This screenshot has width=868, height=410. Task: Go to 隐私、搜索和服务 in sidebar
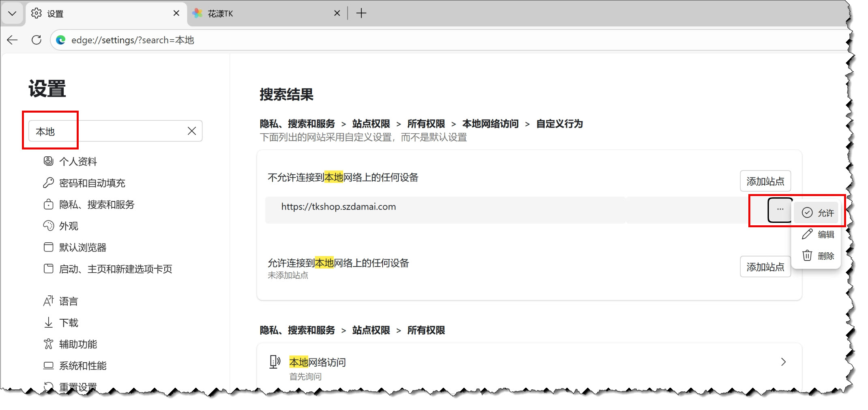[x=96, y=205]
